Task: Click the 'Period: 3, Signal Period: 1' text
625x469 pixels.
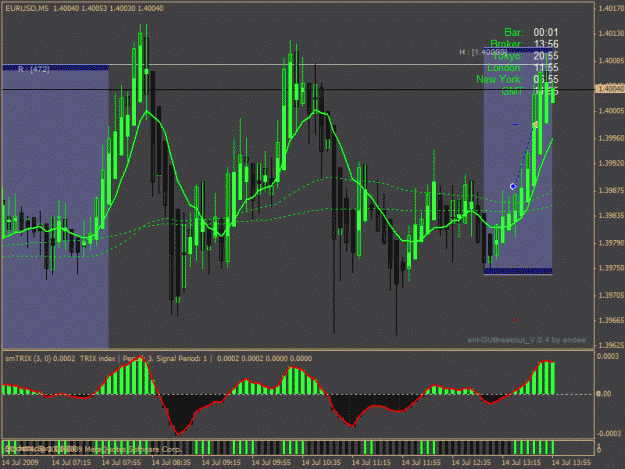Action: (x=165, y=359)
